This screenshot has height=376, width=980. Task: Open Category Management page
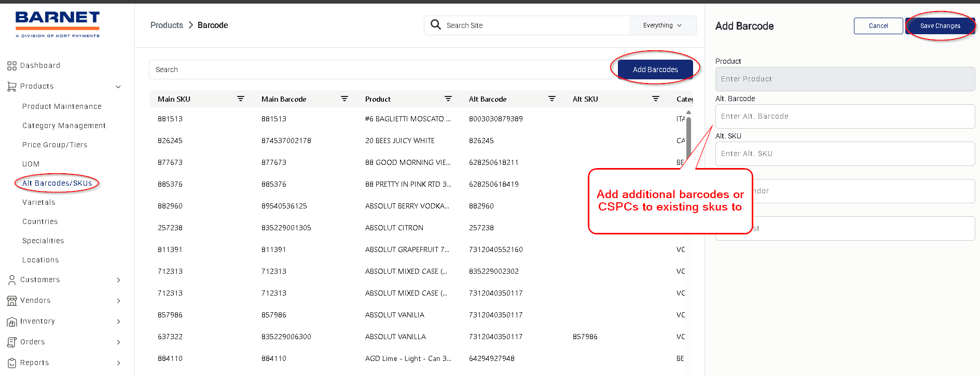click(64, 126)
